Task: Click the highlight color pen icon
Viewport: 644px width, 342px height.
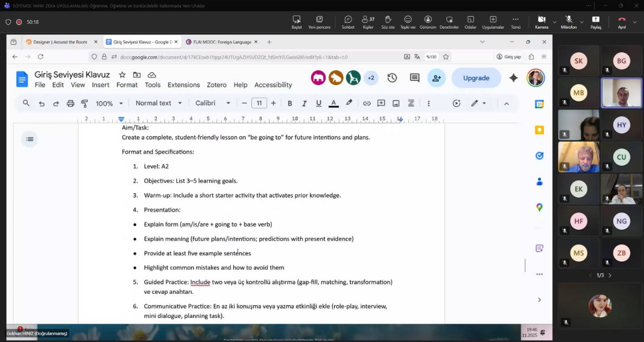Action: point(349,103)
